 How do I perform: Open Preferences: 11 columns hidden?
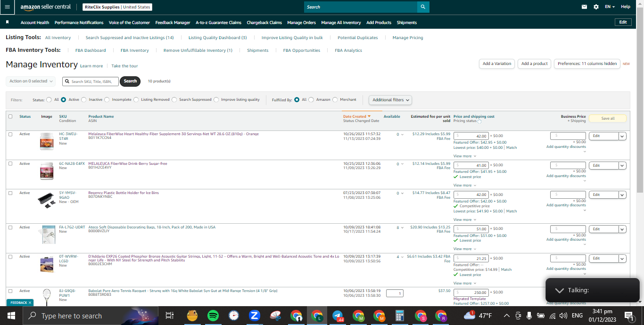click(587, 64)
